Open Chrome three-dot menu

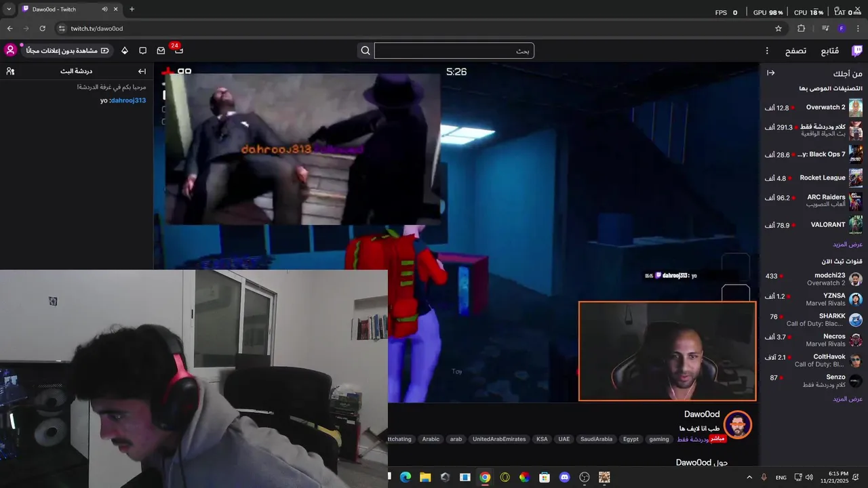858,28
